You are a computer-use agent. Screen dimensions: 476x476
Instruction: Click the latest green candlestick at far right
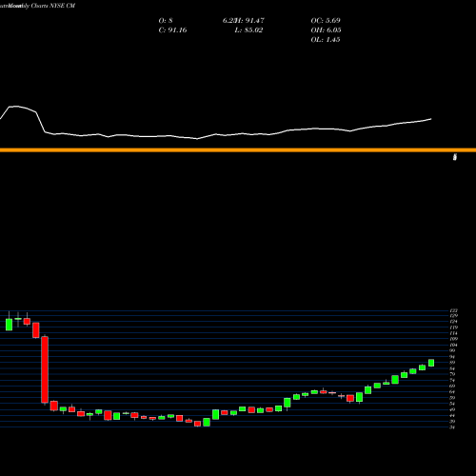pyautogui.click(x=431, y=363)
